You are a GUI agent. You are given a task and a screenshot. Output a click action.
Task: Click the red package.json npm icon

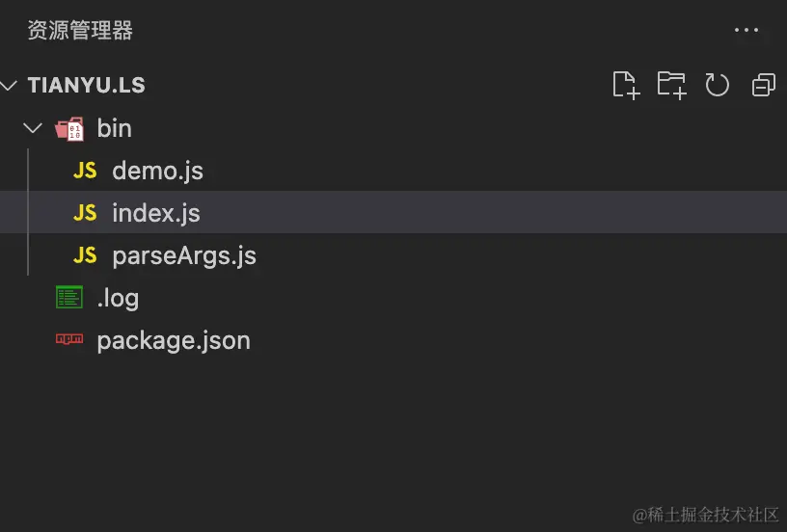pyautogui.click(x=69, y=340)
